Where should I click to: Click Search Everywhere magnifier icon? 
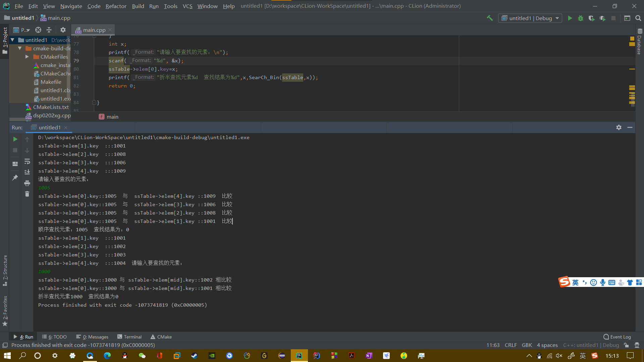point(638,18)
